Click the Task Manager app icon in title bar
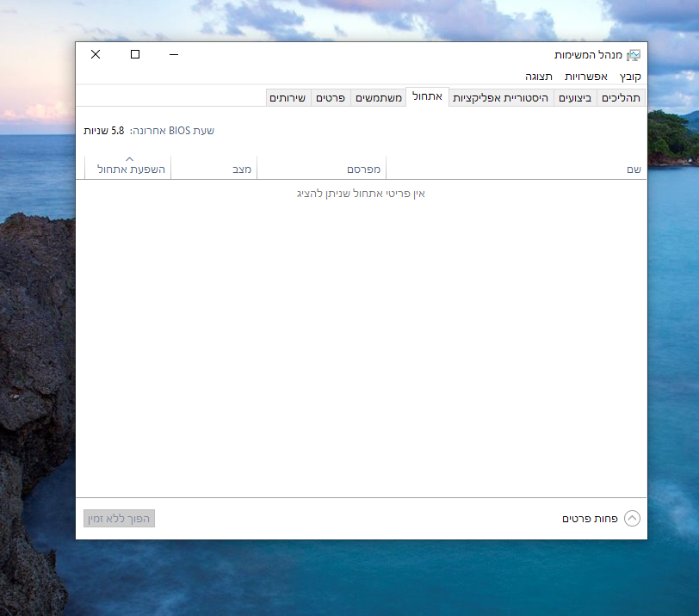Image resolution: width=699 pixels, height=616 pixels. click(x=634, y=55)
